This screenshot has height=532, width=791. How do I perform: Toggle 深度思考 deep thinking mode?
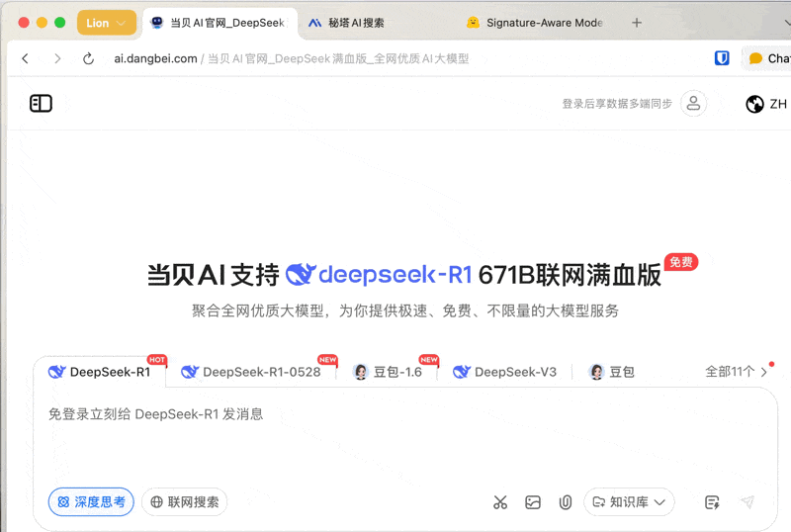[x=91, y=501]
